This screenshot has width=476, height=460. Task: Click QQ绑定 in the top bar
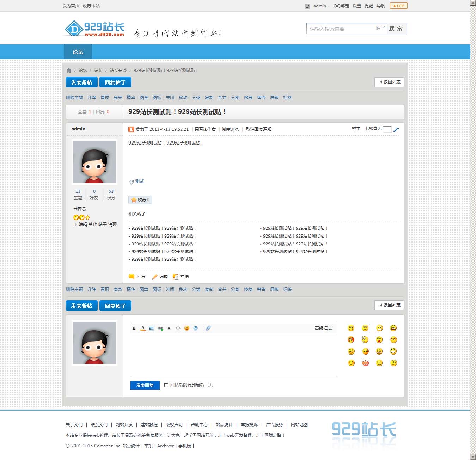tap(341, 6)
